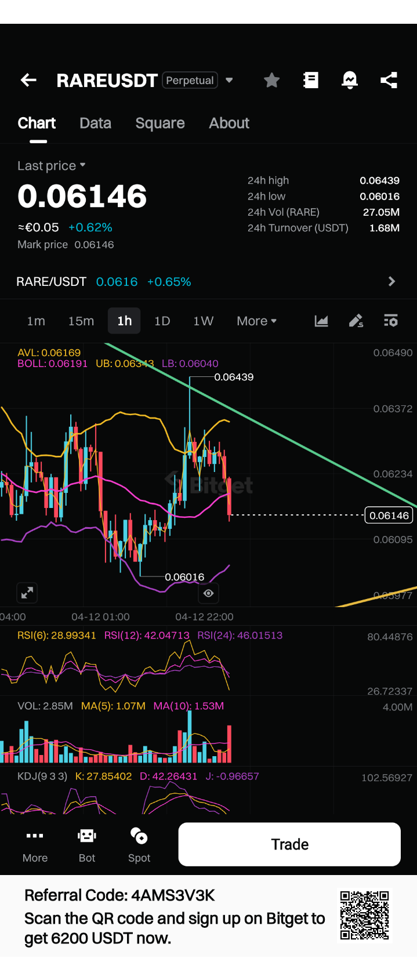Tap the RSI(6) indicator value
Image resolution: width=417 pixels, height=980 pixels.
[x=56, y=635]
